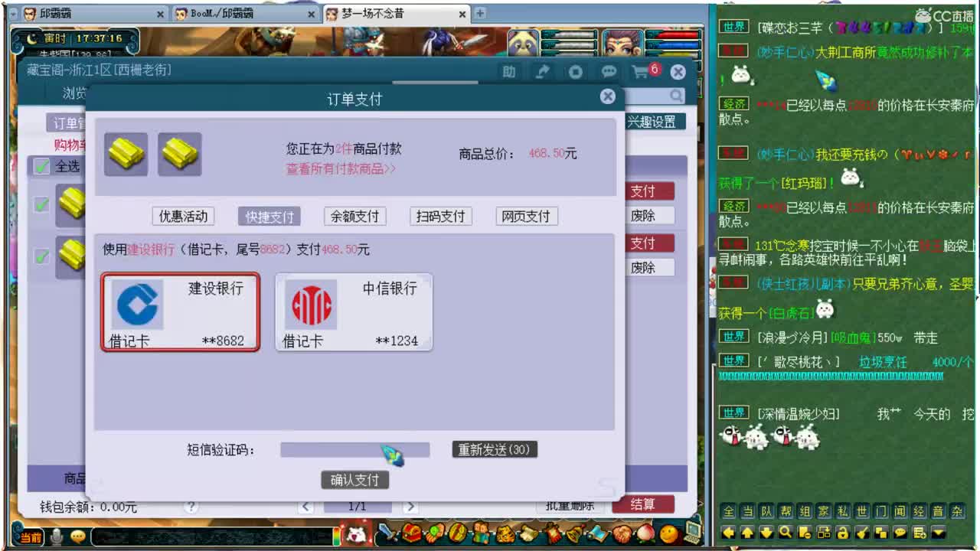Click the pencil edit icon in 藏宝阁 title bar
The image size is (980, 551).
point(542,72)
